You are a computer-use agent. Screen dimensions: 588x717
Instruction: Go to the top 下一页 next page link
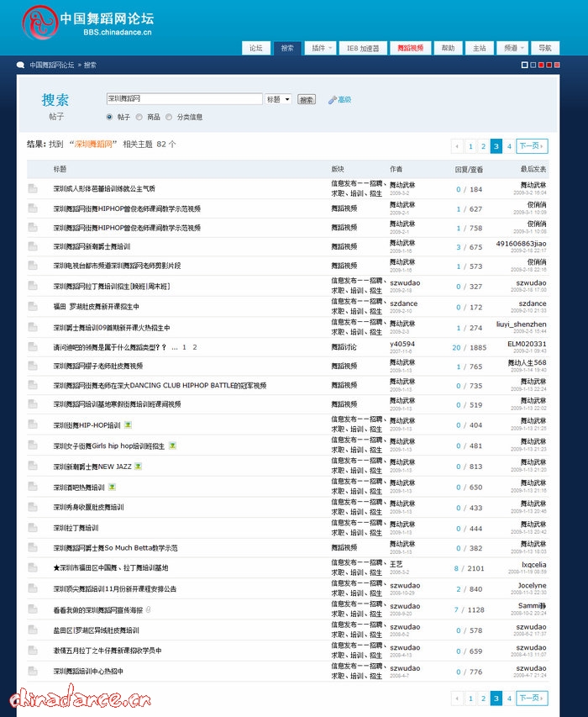[x=531, y=146]
